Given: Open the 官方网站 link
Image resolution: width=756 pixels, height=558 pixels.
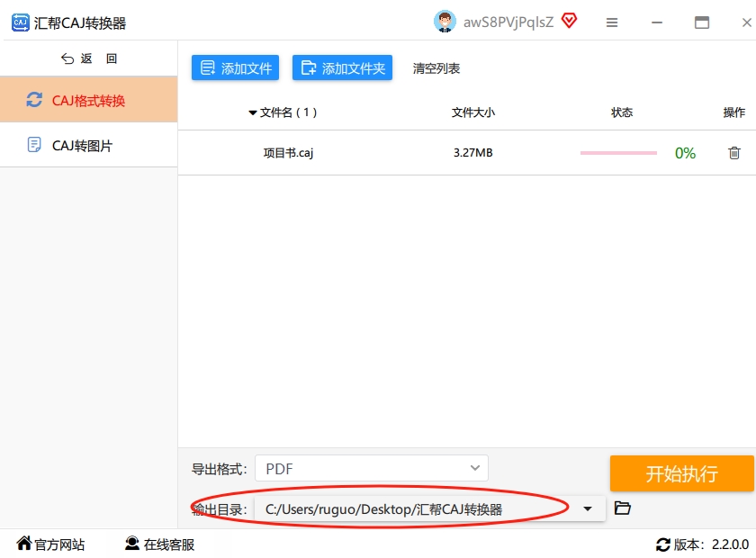Looking at the screenshot, I should pyautogui.click(x=50, y=544).
